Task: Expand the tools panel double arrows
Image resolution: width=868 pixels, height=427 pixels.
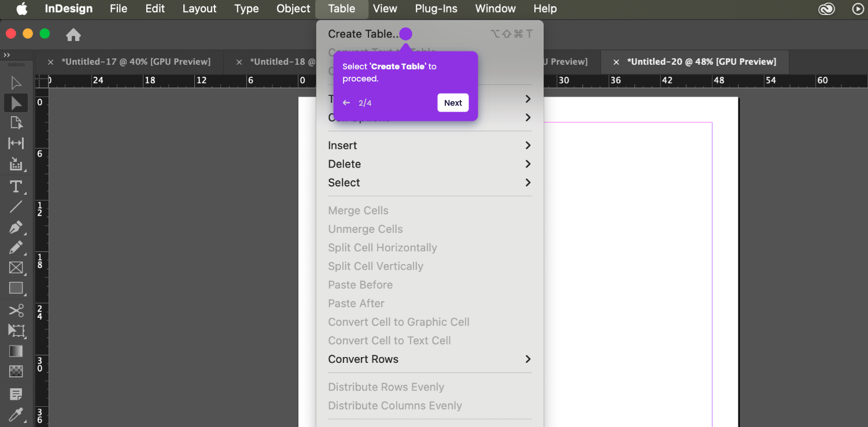Action: 7,55
